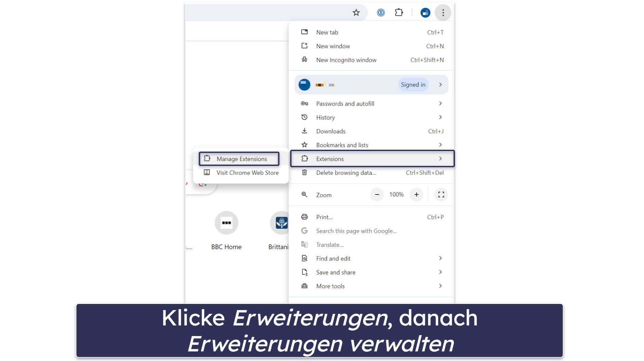This screenshot has height=361, width=644.
Task: Click the More tools toolbox icon
Action: tap(304, 286)
